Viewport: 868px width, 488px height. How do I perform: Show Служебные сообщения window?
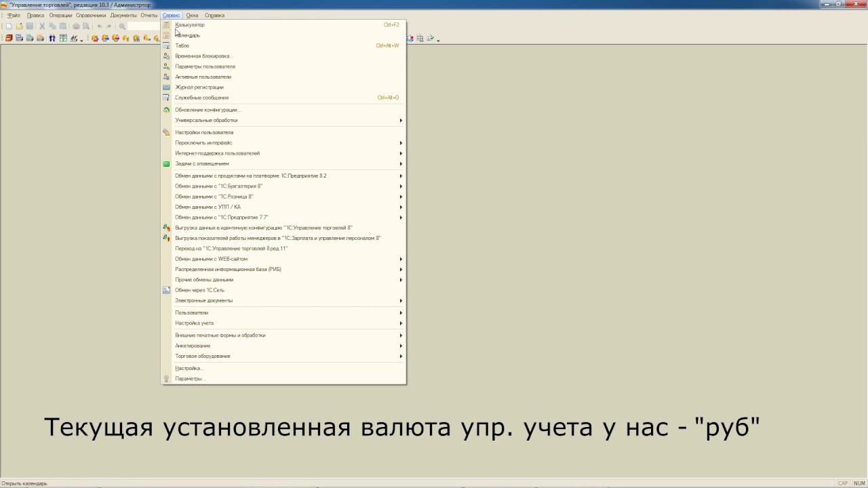(283, 98)
